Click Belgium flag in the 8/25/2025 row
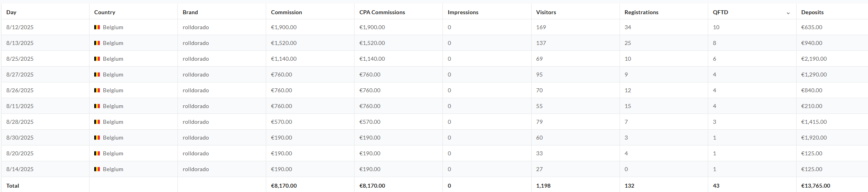The width and height of the screenshot is (868, 192). pos(97,59)
